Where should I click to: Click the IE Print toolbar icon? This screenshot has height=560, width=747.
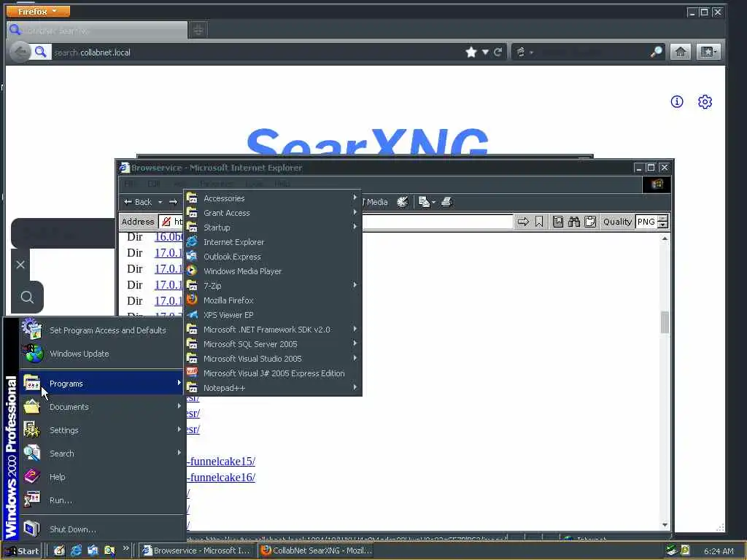coord(446,202)
